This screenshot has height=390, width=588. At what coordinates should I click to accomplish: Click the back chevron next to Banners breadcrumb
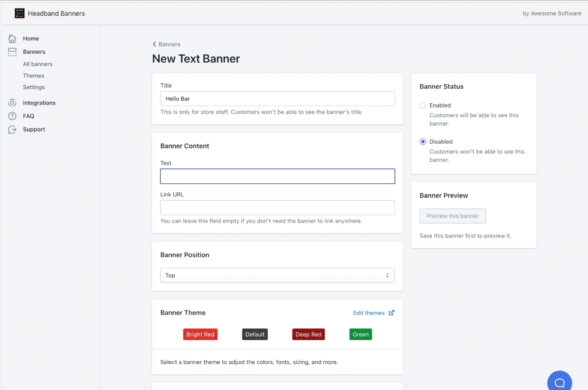154,44
